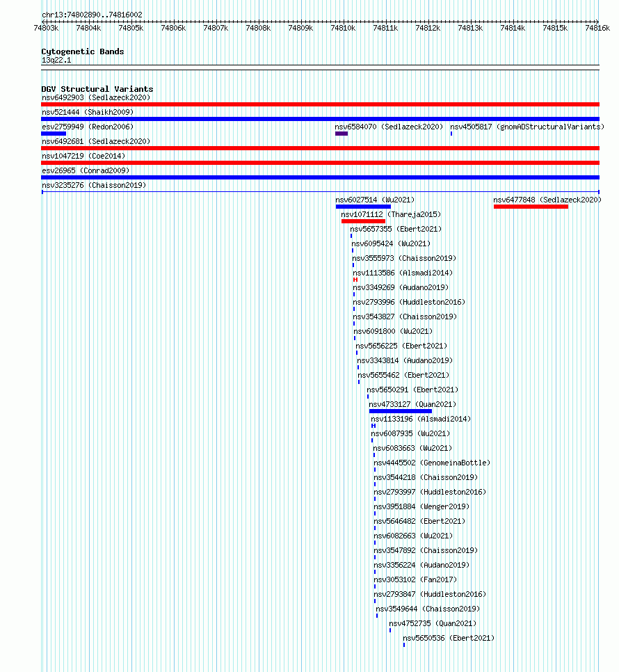Select the red bar under nsv1071112

[x=363, y=221]
